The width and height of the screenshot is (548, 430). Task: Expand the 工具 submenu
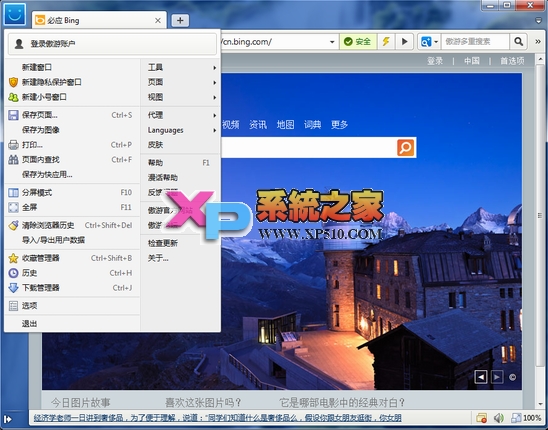[x=182, y=67]
